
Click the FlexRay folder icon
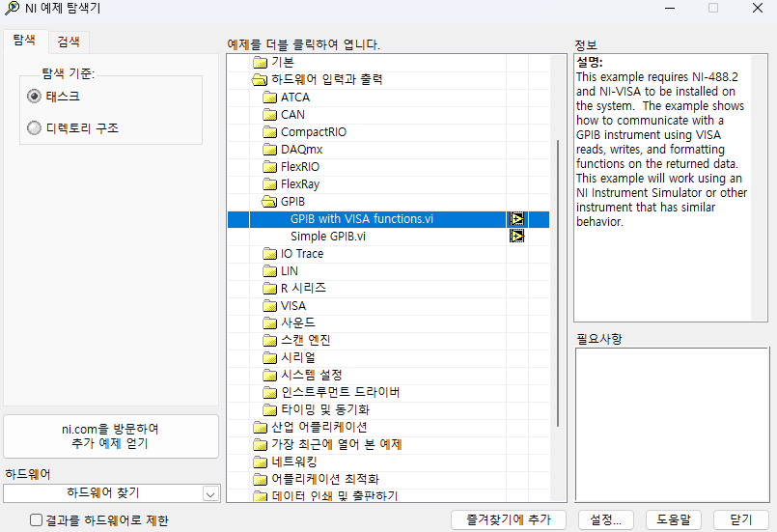269,184
